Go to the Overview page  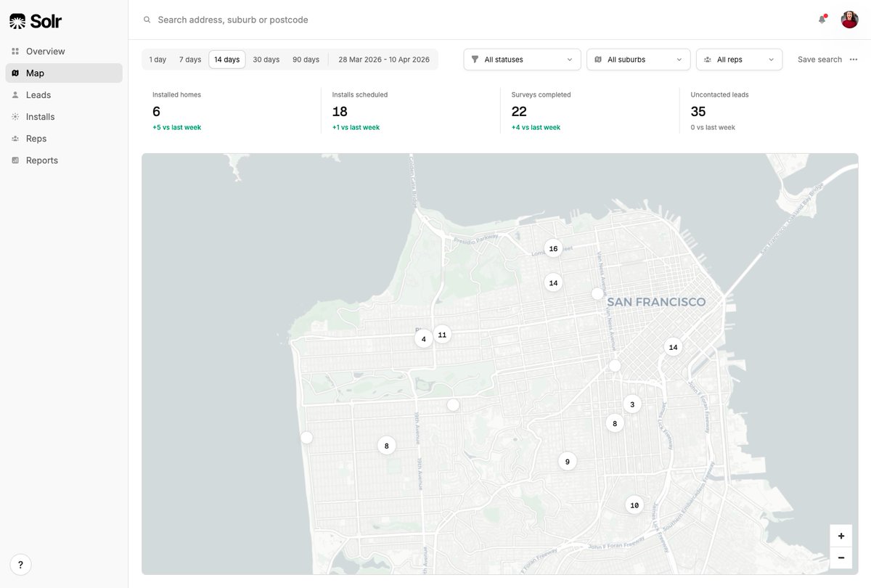(64, 52)
